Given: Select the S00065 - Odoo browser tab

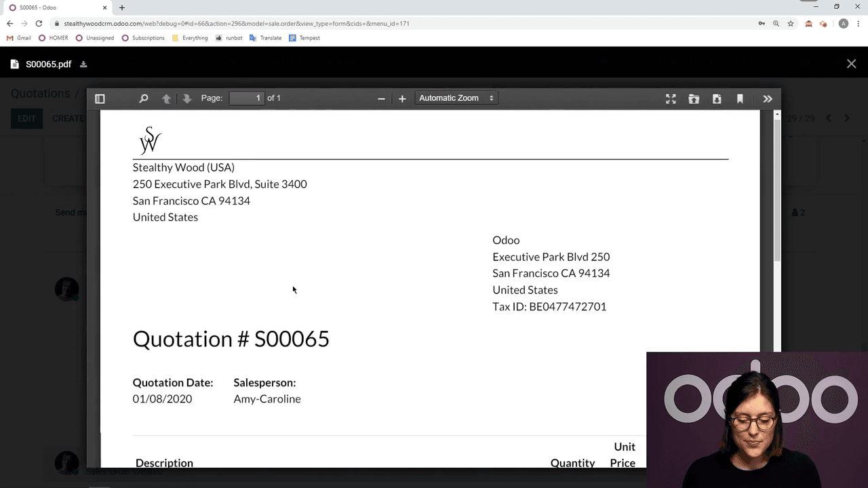Looking at the screenshot, I should (x=54, y=7).
